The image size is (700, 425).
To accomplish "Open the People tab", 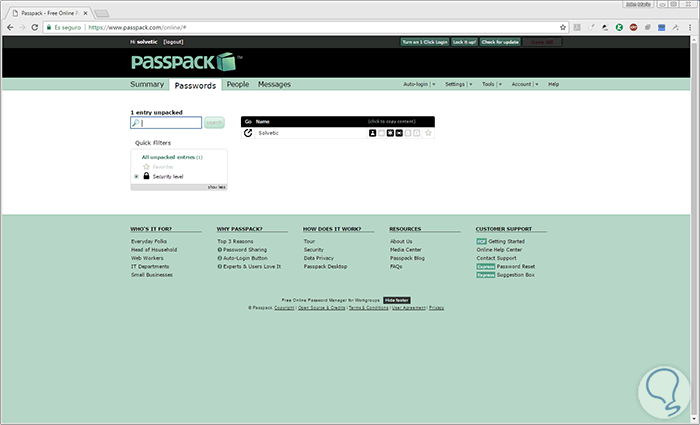I will pos(238,84).
